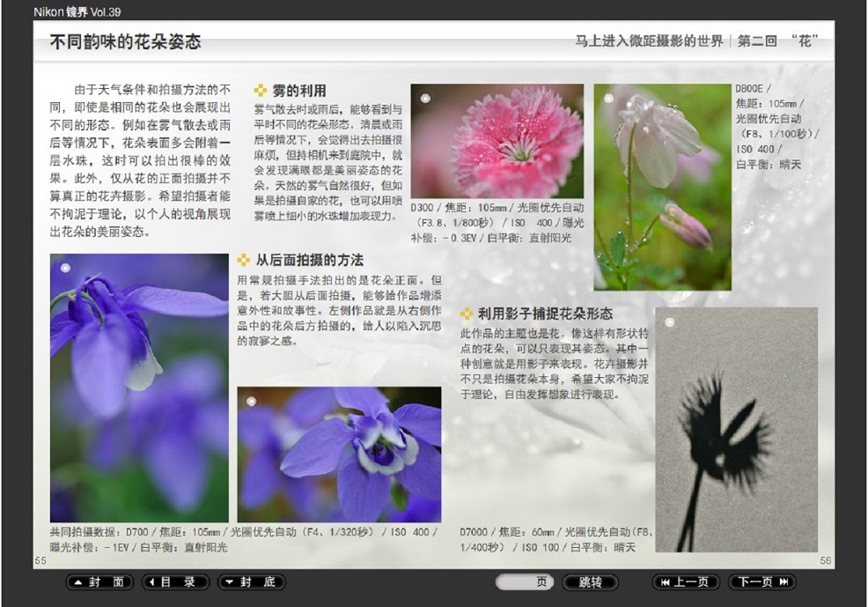The width and height of the screenshot is (868, 607).
Task: Go to previous page with 上一页
Action: click(x=686, y=582)
